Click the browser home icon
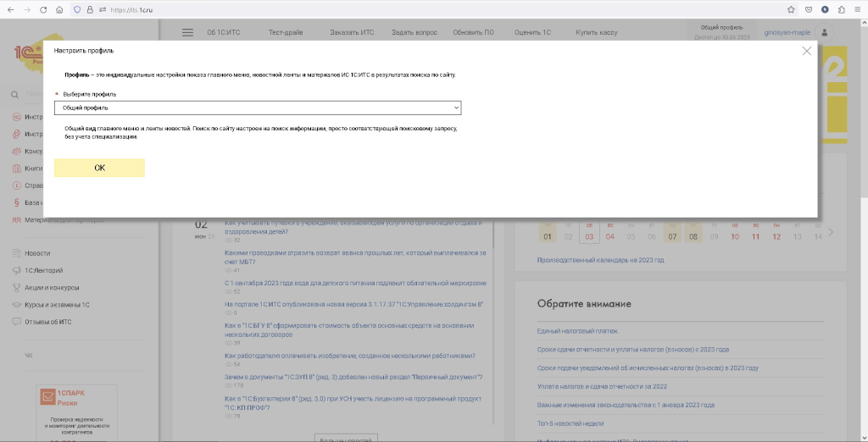 (58, 9)
